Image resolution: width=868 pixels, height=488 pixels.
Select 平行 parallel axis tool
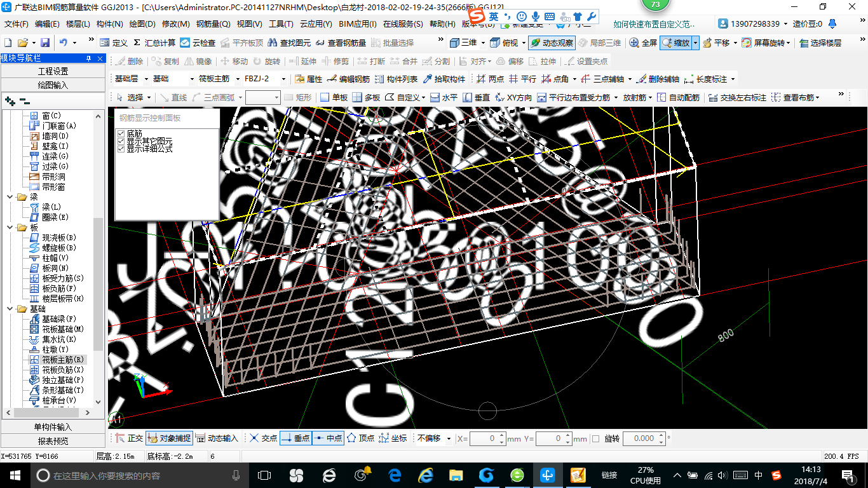(x=522, y=79)
